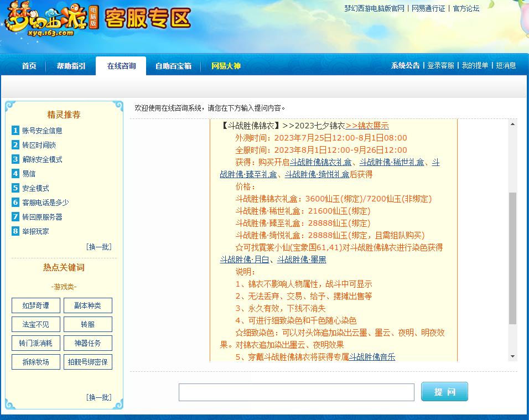Open 短消息 link
Image resolution: width=529 pixels, height=420 pixels.
click(506, 65)
